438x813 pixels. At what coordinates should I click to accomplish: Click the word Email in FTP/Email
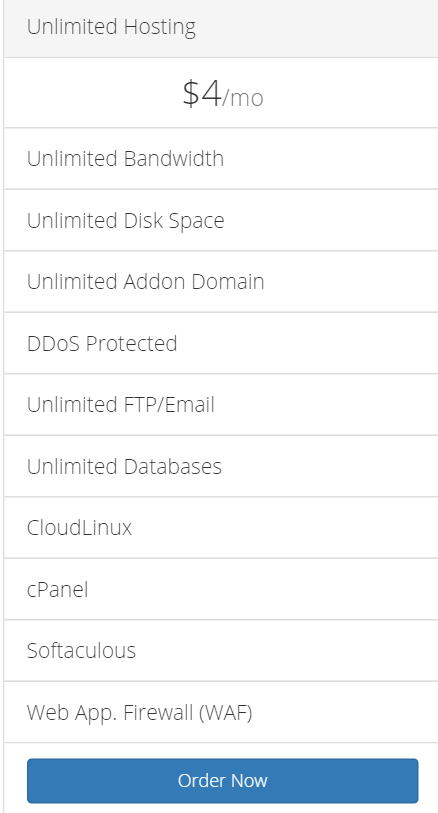point(193,404)
